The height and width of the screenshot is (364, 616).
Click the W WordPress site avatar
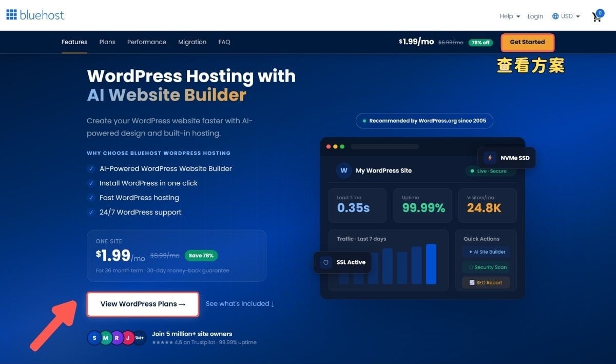pos(344,170)
